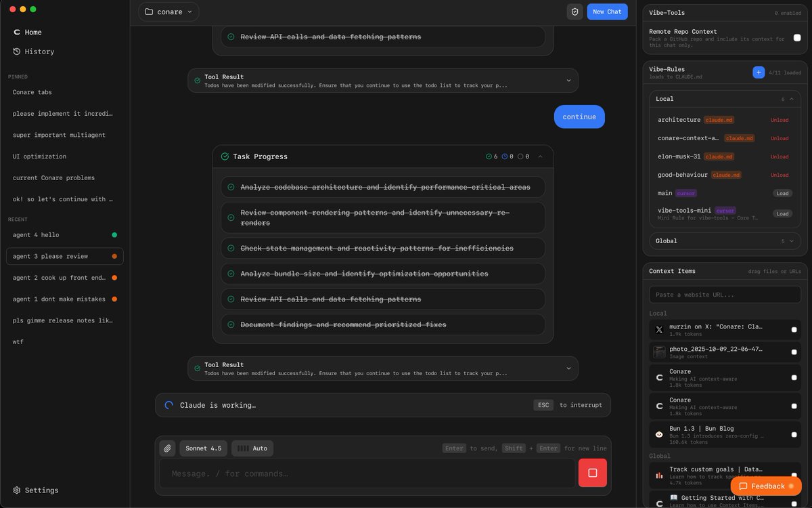The width and height of the screenshot is (812, 508).
Task: Click the ESC to interrupt key badge
Action: [x=543, y=405]
